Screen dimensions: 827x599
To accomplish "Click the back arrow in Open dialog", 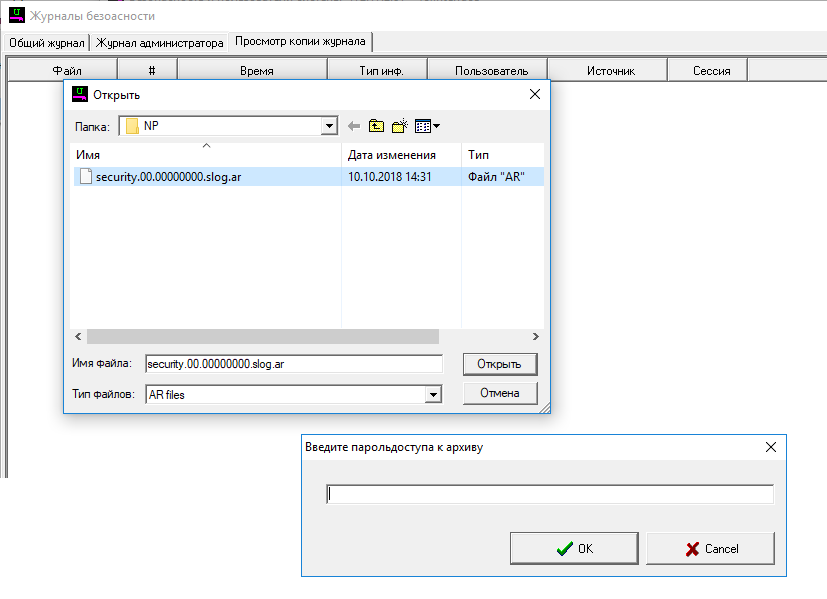I will 354,126.
